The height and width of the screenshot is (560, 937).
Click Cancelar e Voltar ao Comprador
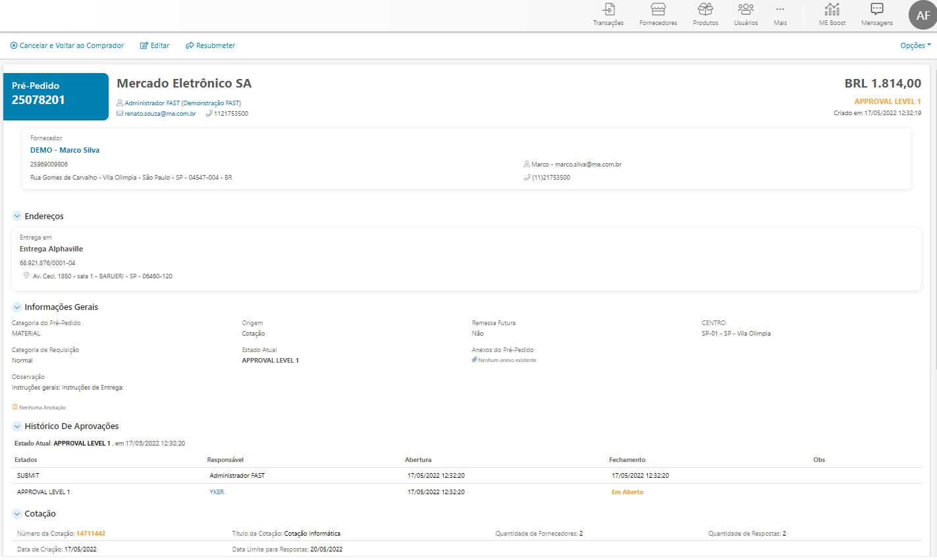click(x=67, y=45)
